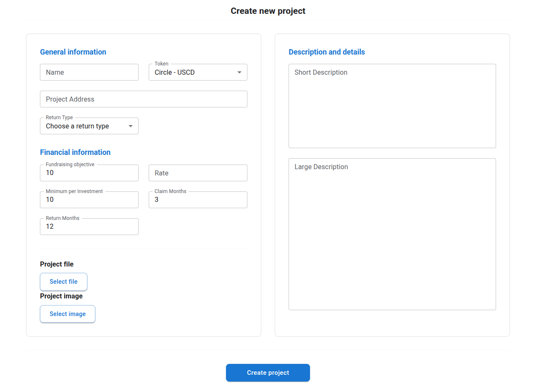Image resolution: width=536 pixels, height=392 pixels.
Task: Select the Fundraising objective field
Action: [89, 173]
